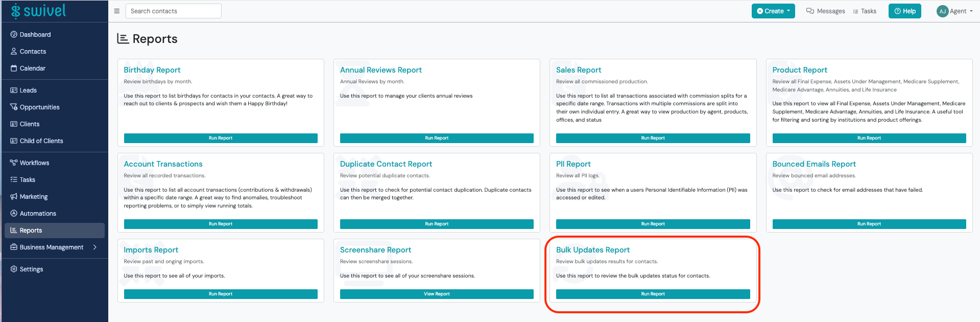Click the Clients card icon
This screenshot has width=980, height=322.
click(x=14, y=124)
